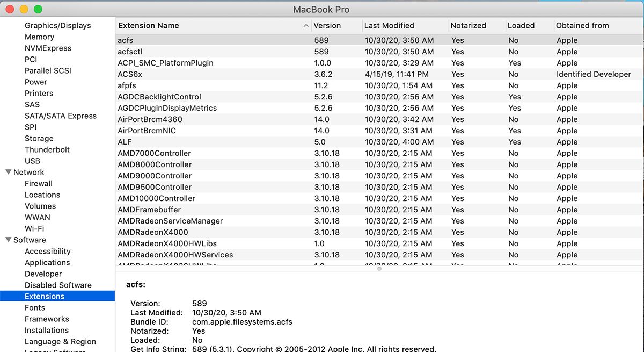Open Thunderbolt in the sidebar
This screenshot has height=352, width=644.
(47, 150)
